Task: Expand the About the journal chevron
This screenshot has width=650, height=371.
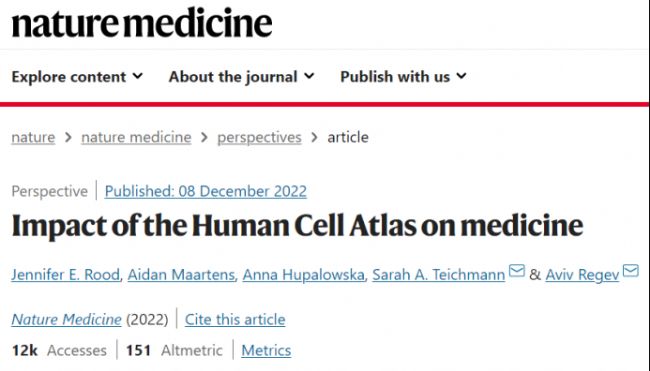Action: coord(309,76)
